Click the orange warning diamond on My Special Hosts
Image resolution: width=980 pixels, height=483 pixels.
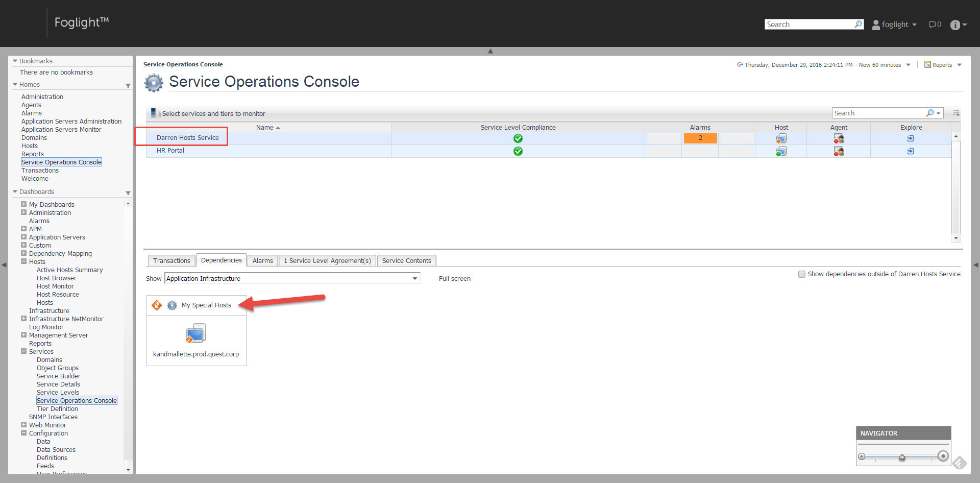157,305
